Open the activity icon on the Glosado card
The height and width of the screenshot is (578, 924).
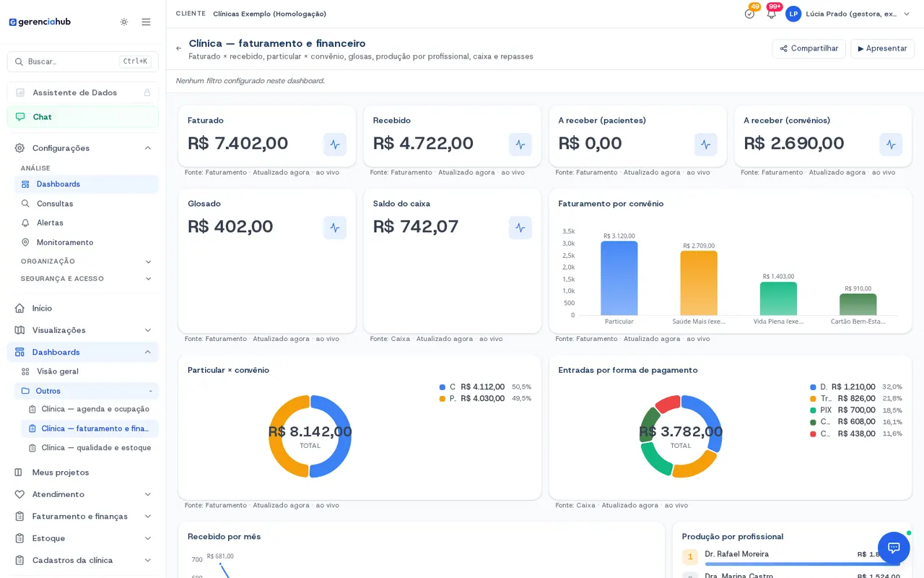335,228
